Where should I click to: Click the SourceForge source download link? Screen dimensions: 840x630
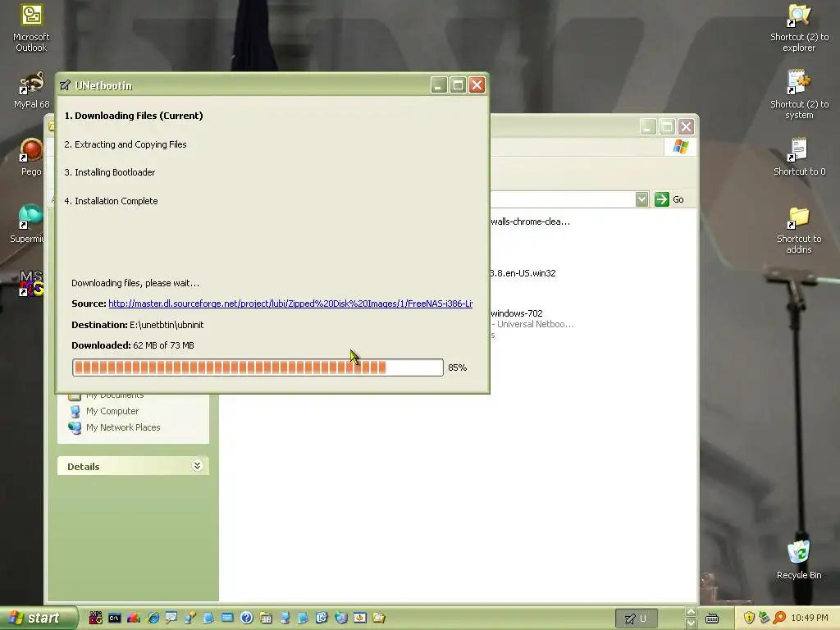coord(290,304)
